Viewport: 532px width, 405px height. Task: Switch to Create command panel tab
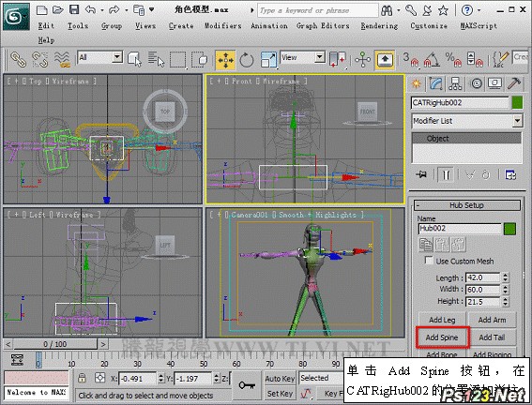pos(417,83)
